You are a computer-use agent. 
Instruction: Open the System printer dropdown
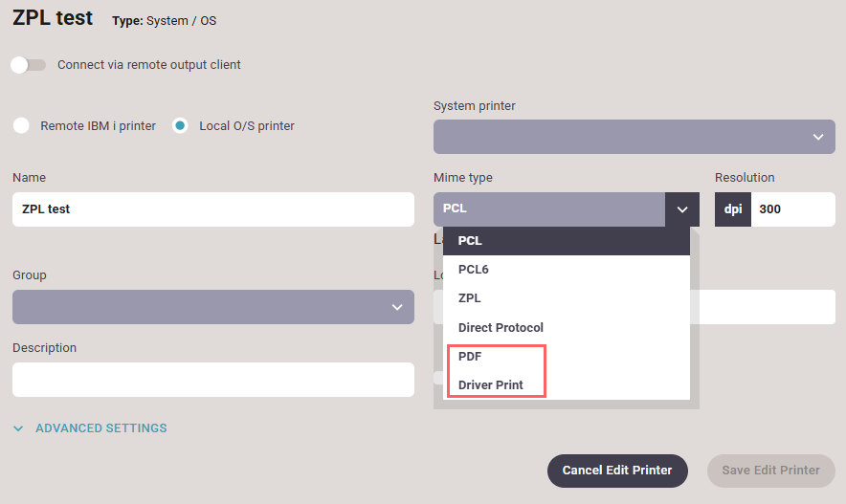634,137
